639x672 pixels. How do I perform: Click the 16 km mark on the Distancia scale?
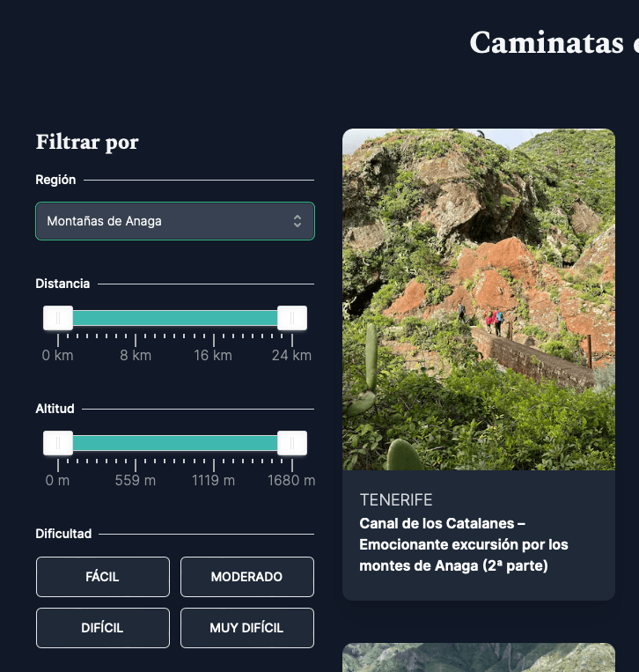coord(213,356)
